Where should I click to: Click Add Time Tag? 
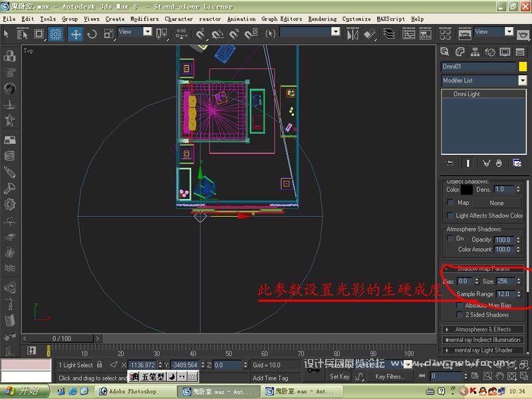point(271,378)
